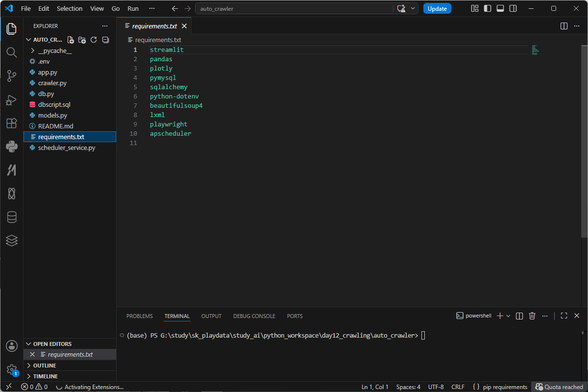This screenshot has height=392, width=588.
Task: Open scheduler_service.py in the explorer
Action: click(70, 147)
